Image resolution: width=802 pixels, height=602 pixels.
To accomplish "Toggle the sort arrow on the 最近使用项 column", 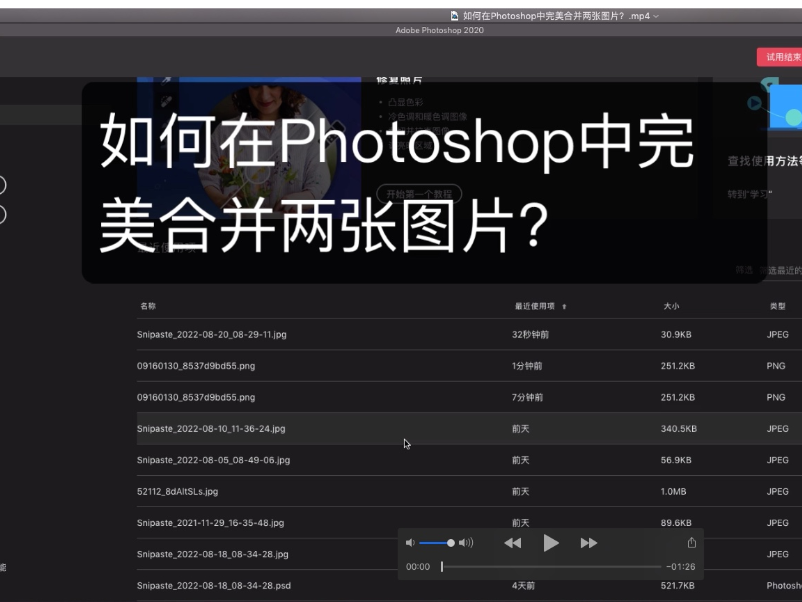I will click(x=566, y=306).
